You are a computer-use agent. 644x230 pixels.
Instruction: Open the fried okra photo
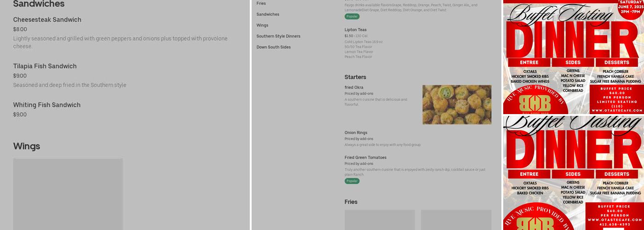click(x=457, y=104)
